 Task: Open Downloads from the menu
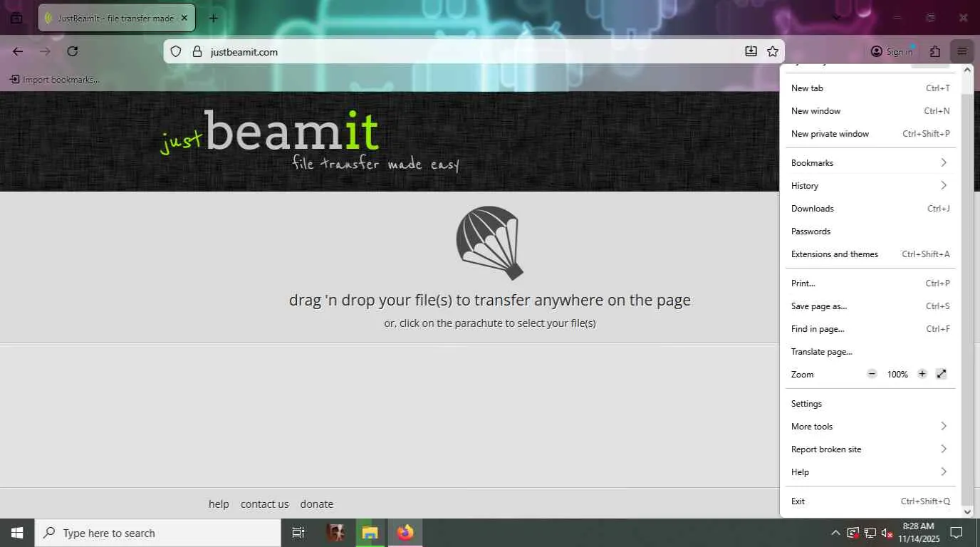[870, 209]
